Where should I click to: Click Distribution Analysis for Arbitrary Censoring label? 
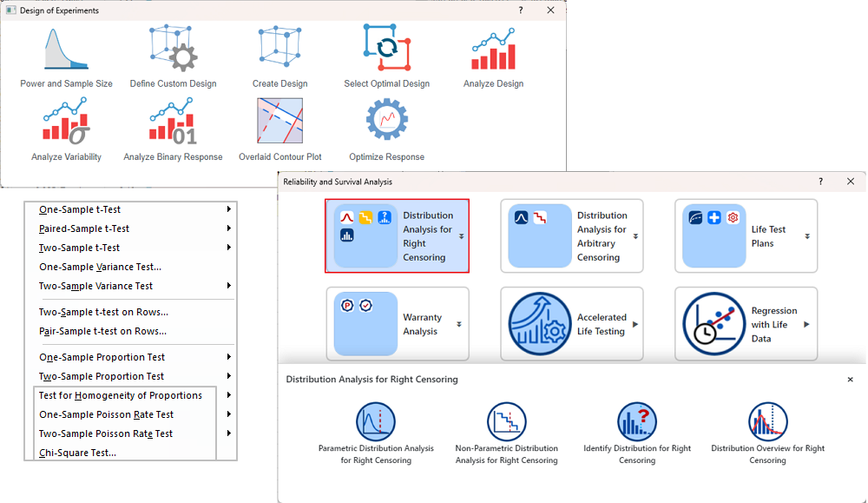[x=602, y=236]
